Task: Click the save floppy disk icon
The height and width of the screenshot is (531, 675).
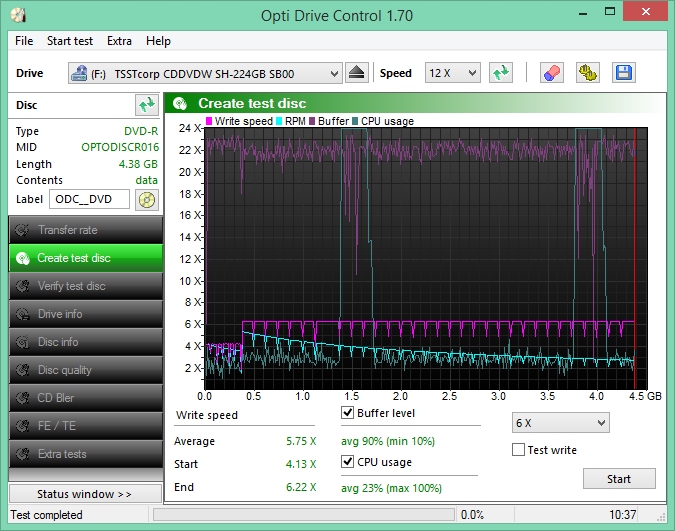Action: (x=623, y=73)
